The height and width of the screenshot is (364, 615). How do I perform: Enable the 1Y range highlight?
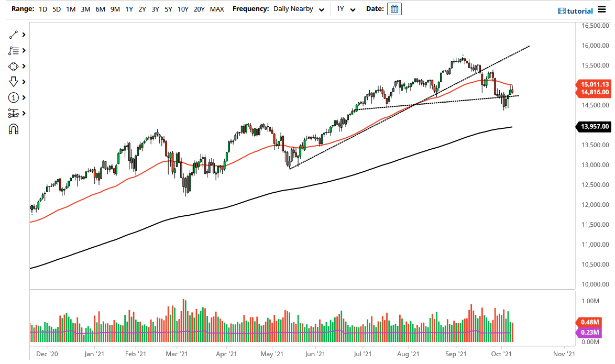129,9
